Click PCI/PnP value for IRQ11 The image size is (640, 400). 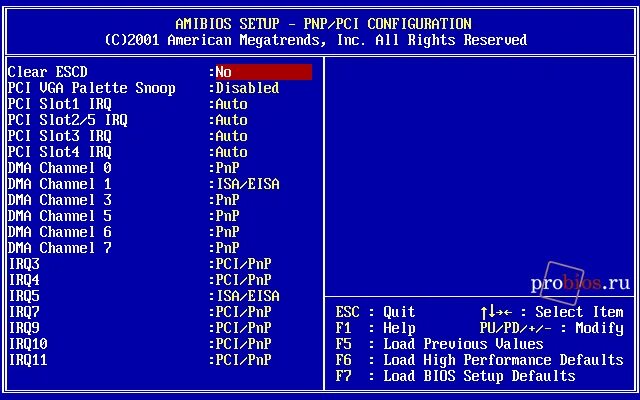pyautogui.click(x=243, y=360)
